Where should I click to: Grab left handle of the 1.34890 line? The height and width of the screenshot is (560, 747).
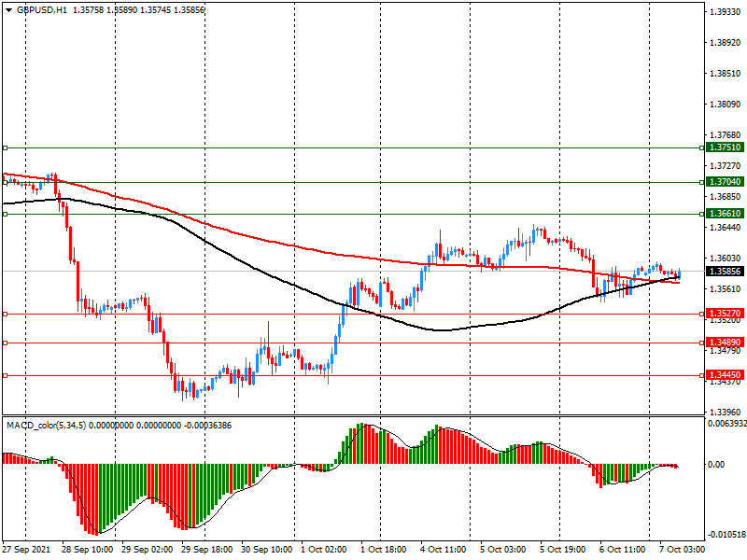pos(6,343)
